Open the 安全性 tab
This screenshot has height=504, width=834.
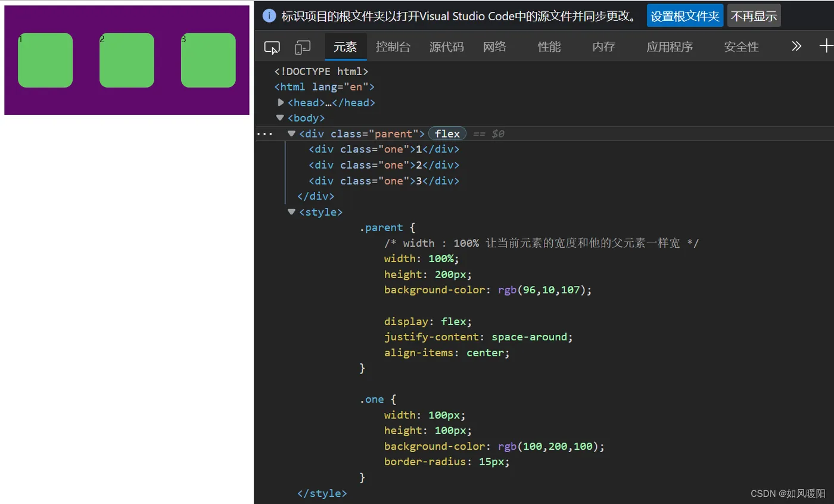click(x=741, y=47)
